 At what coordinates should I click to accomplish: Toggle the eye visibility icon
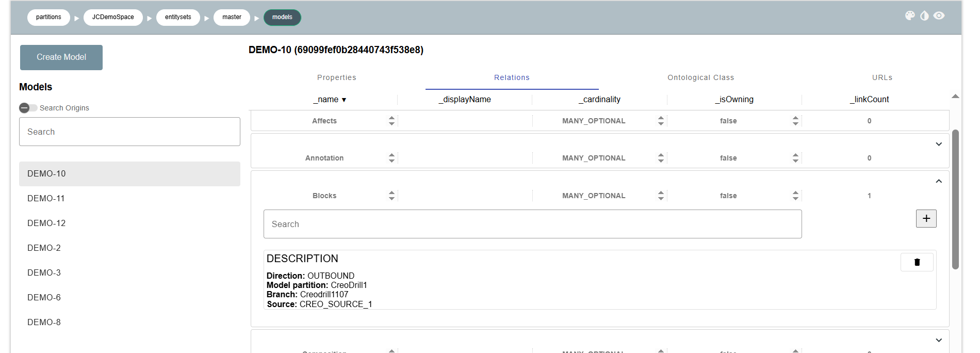tap(939, 16)
